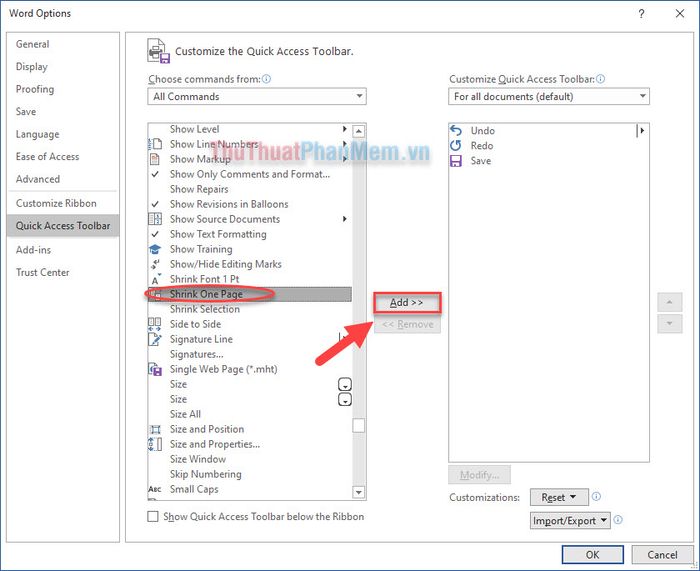Viewport: 700px width, 571px height.
Task: Click info icon beside Customize Quick Access Toolbar
Action: click(x=601, y=79)
